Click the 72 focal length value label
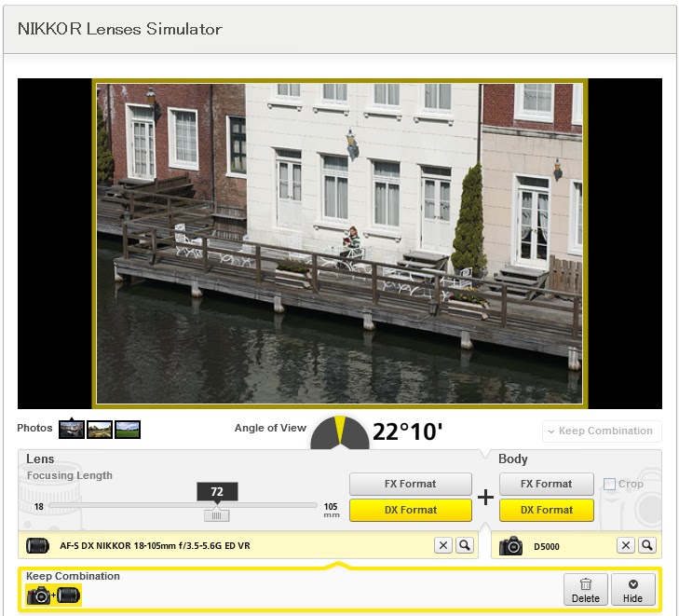 point(217,492)
